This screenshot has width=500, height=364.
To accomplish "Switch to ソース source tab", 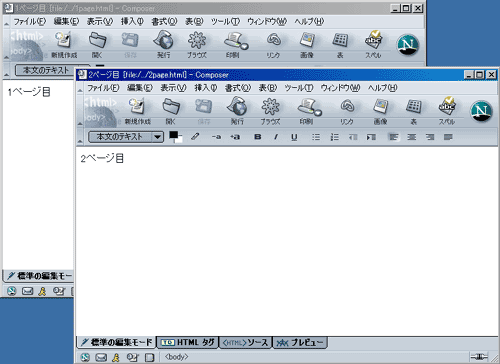I will [245, 342].
